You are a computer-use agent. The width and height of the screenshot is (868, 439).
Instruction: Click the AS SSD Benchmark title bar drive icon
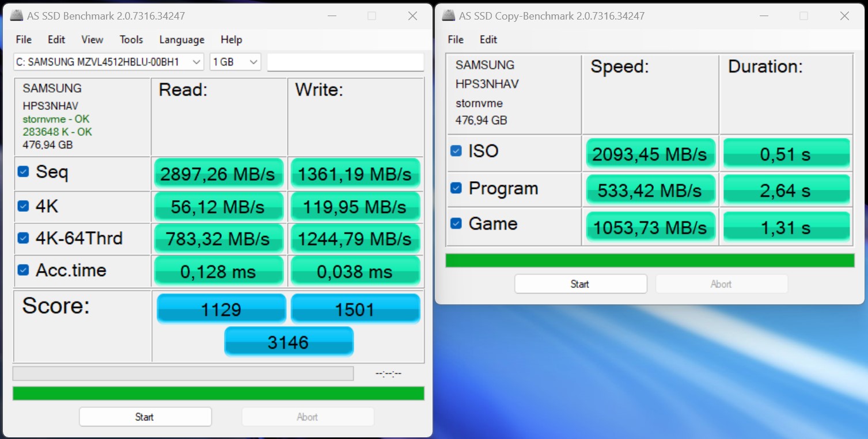coord(16,16)
